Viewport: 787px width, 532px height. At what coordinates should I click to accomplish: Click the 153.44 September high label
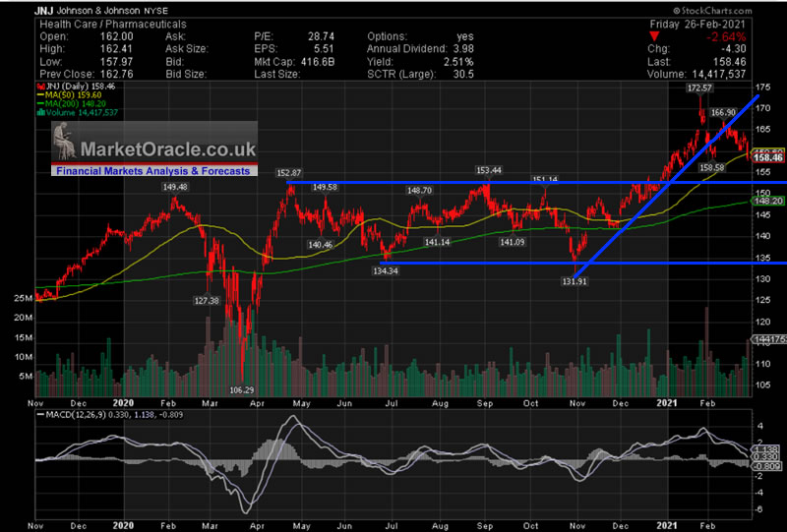pos(489,171)
